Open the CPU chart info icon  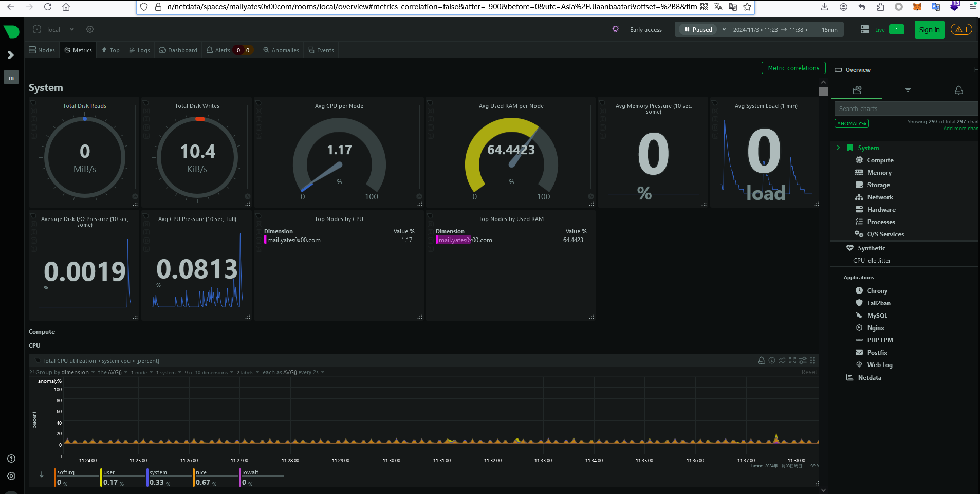point(772,360)
